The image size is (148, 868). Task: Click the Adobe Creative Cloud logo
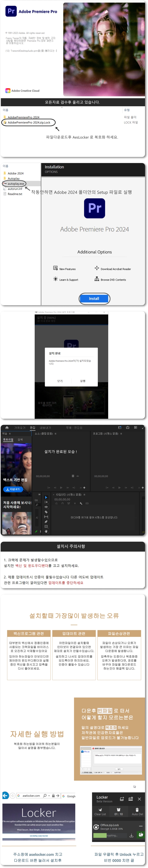(x=7, y=91)
